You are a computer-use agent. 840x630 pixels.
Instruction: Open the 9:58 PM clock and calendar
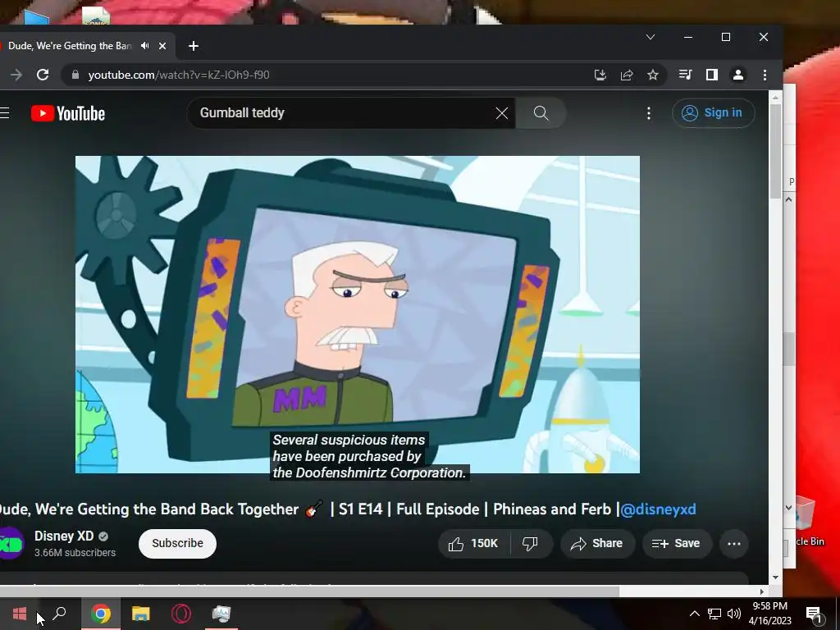pos(769,614)
